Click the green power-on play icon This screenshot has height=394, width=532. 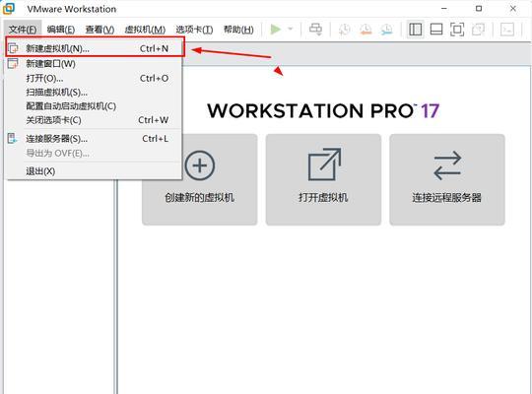point(276,30)
